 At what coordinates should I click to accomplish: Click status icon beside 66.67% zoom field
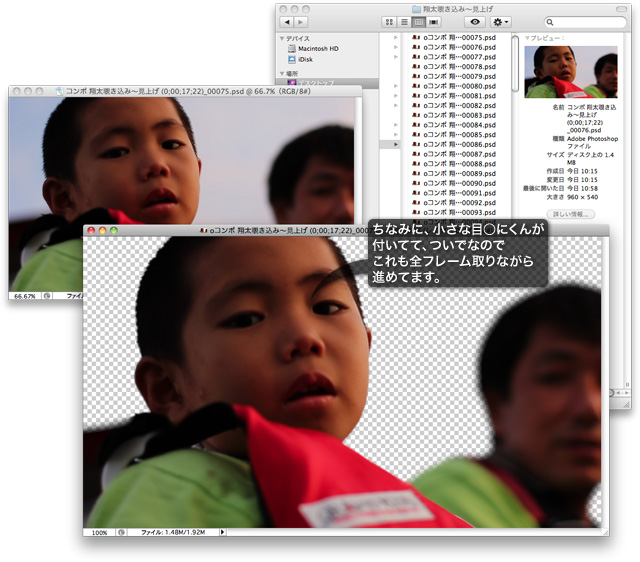pyautogui.click(x=47, y=296)
